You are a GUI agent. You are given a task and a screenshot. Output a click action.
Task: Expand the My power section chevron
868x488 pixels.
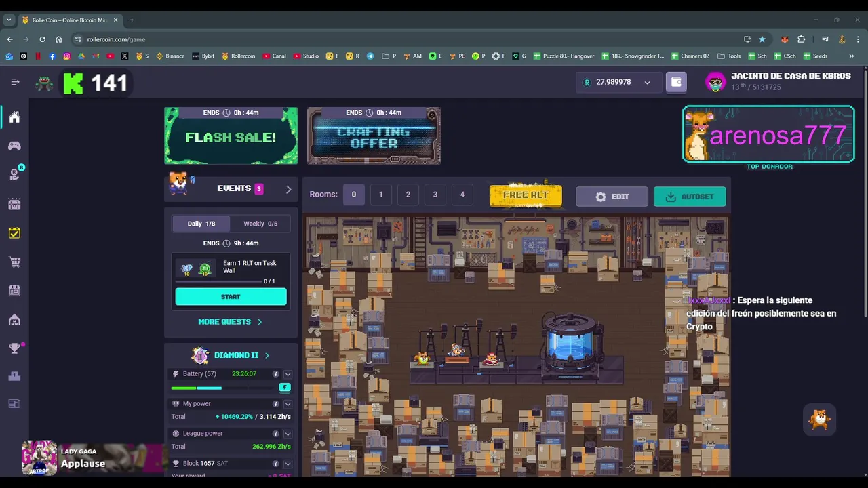click(288, 404)
